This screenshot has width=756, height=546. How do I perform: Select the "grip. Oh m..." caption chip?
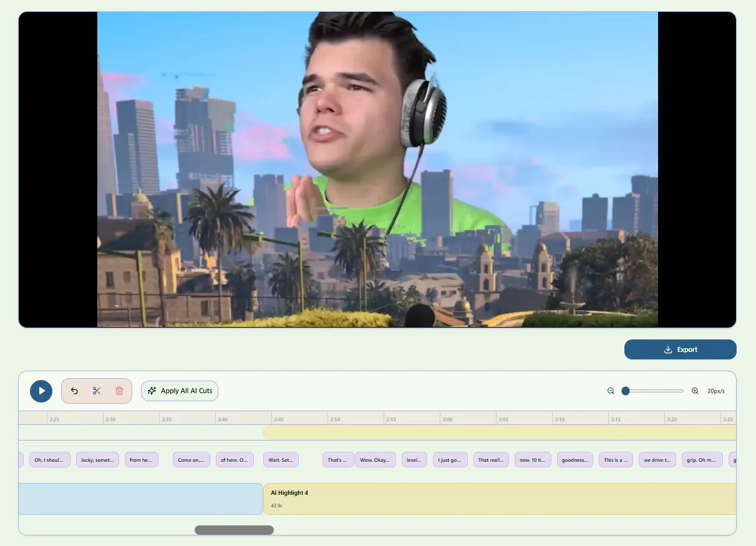click(x=702, y=460)
